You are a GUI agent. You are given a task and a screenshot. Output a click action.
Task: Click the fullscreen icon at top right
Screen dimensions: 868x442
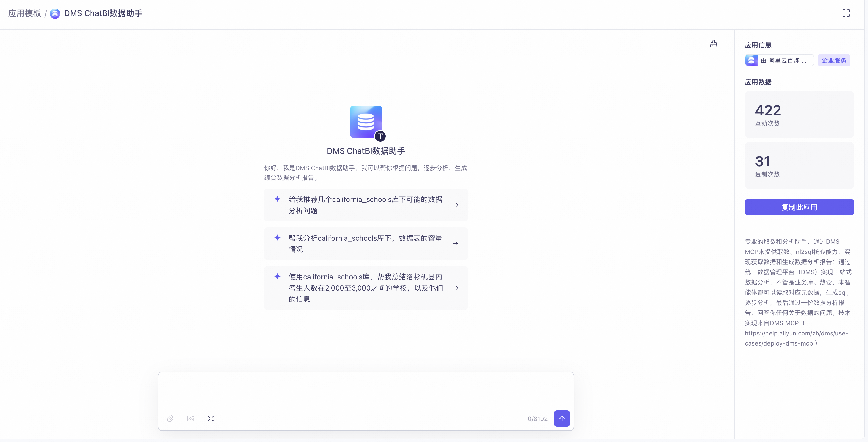846,13
